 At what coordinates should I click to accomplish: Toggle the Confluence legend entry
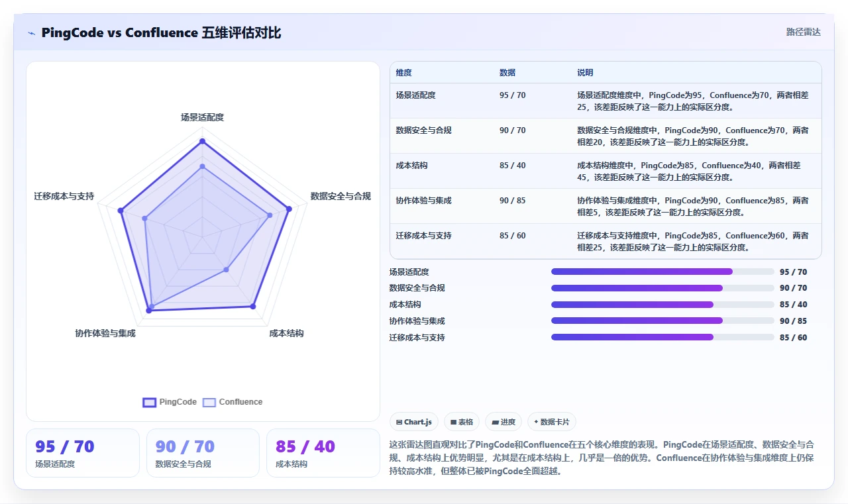point(233,402)
